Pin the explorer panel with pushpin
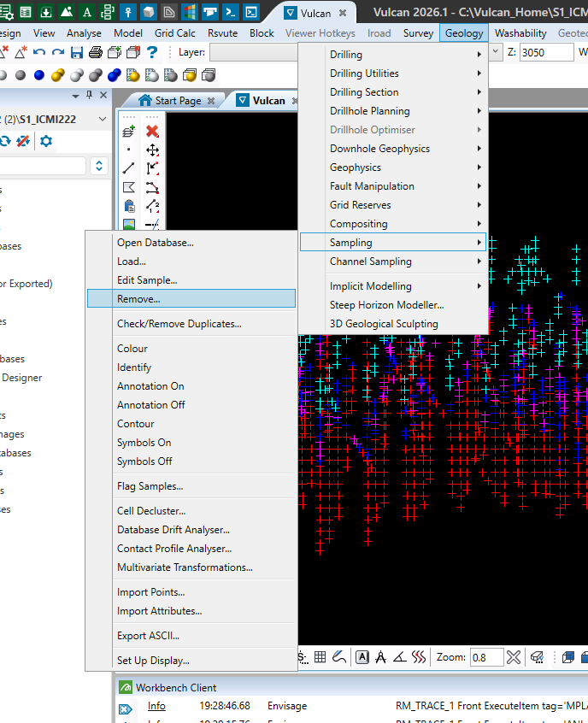 tap(90, 95)
